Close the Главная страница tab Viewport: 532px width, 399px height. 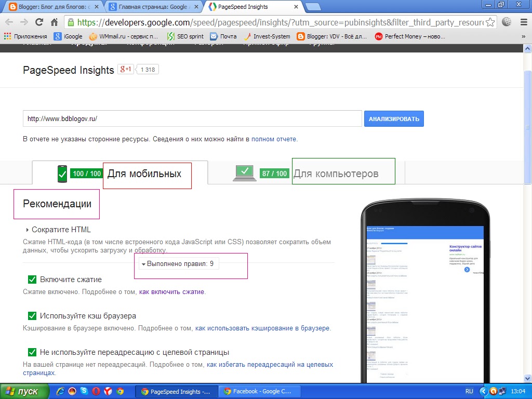point(196,7)
